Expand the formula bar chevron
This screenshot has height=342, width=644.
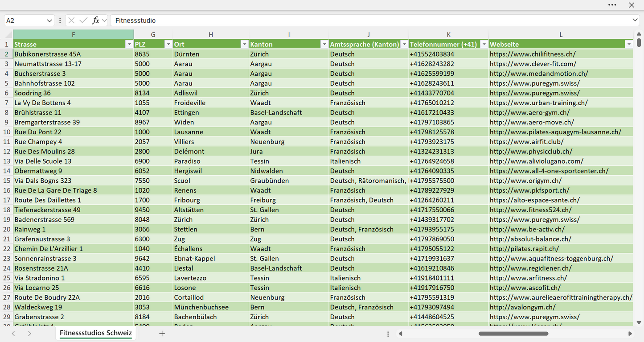pyautogui.click(x=635, y=21)
